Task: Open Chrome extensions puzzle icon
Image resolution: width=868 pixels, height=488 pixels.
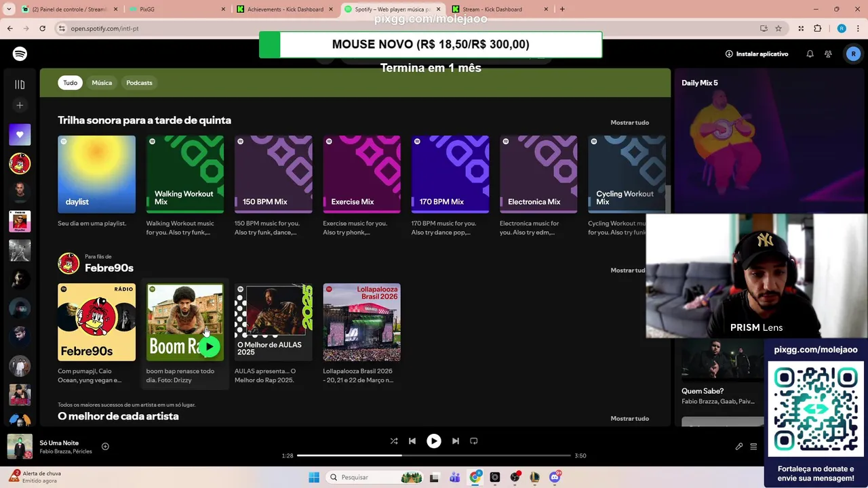Action: pos(817,28)
